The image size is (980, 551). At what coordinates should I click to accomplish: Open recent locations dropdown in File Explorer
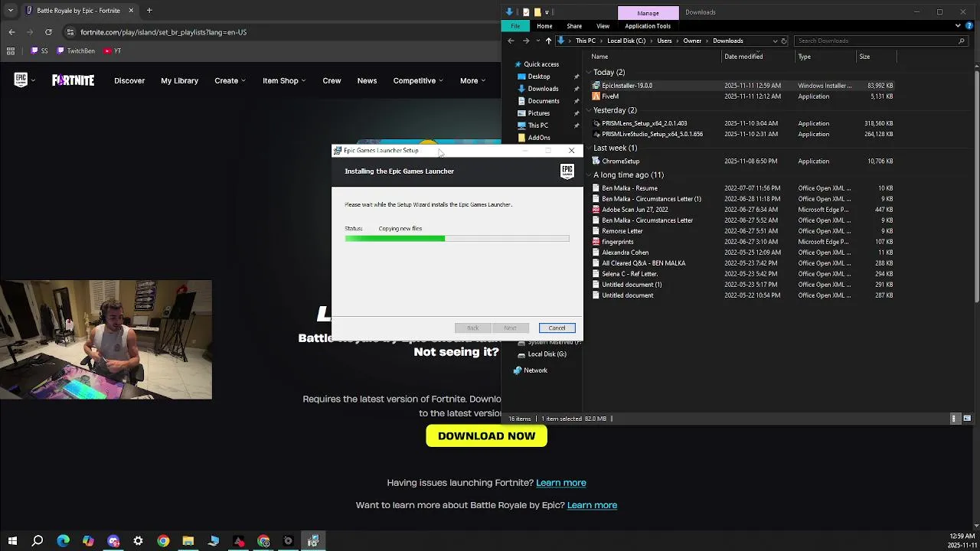point(537,41)
